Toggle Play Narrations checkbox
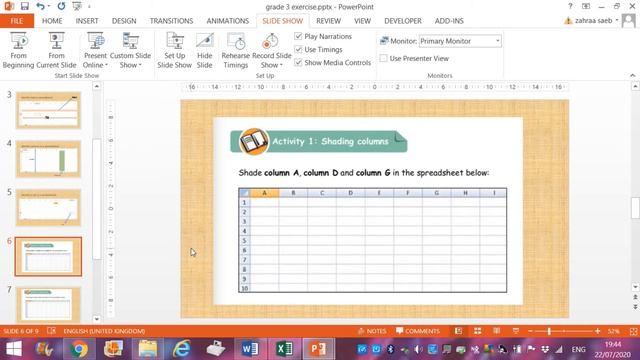Viewport: 640px width, 360px height. (298, 36)
